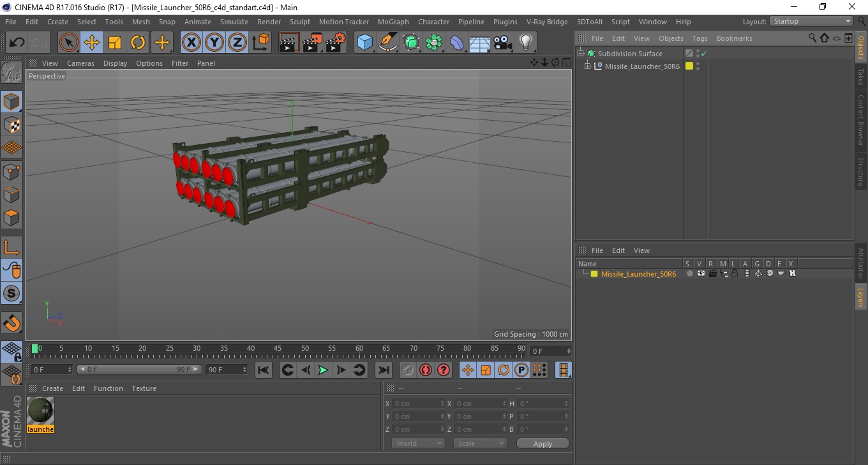Toggle Autokeying button
868x465 pixels.
coord(426,370)
